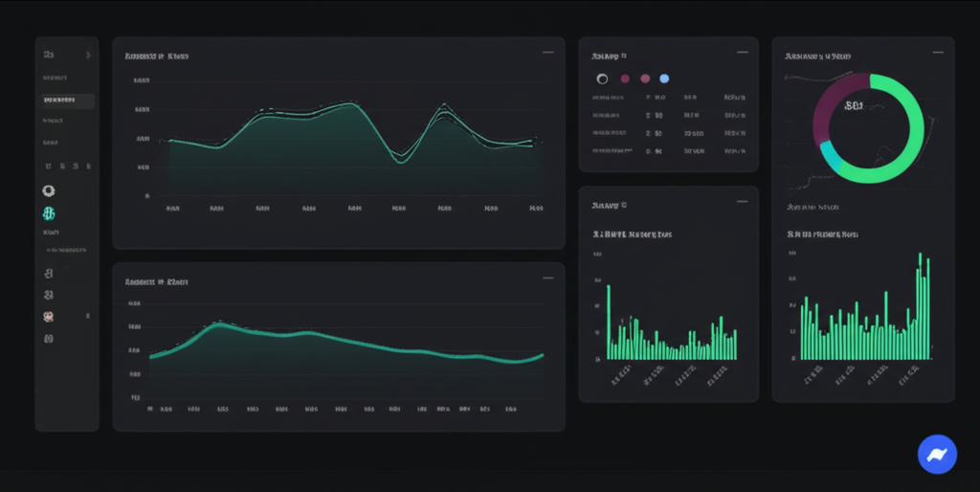The height and width of the screenshot is (492, 980).
Task: Click the white ring icon in sidebar
Action: (x=49, y=190)
